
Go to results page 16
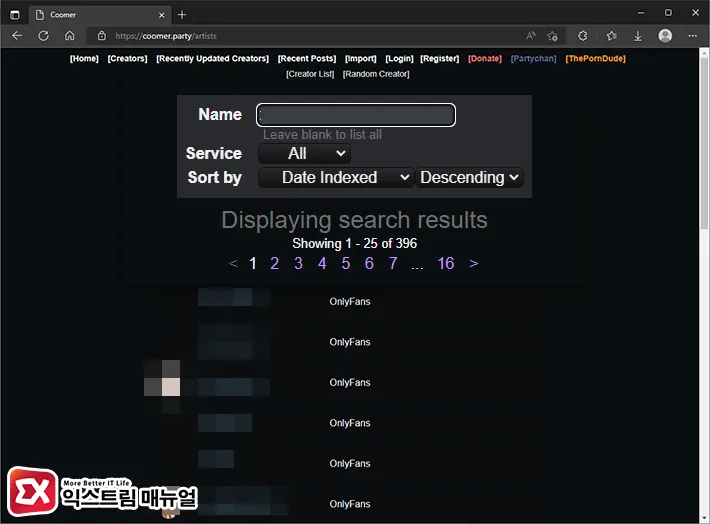point(446,263)
